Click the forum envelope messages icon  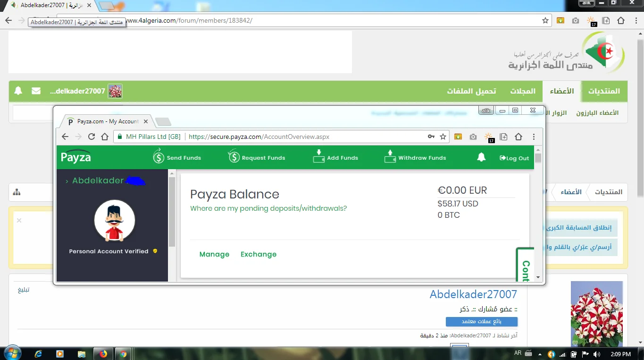(x=36, y=91)
